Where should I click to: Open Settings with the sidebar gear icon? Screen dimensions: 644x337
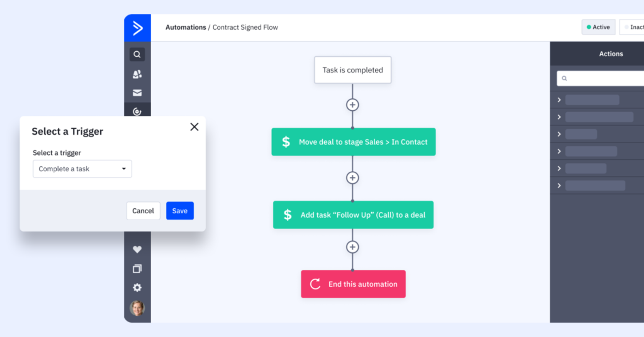click(x=137, y=288)
